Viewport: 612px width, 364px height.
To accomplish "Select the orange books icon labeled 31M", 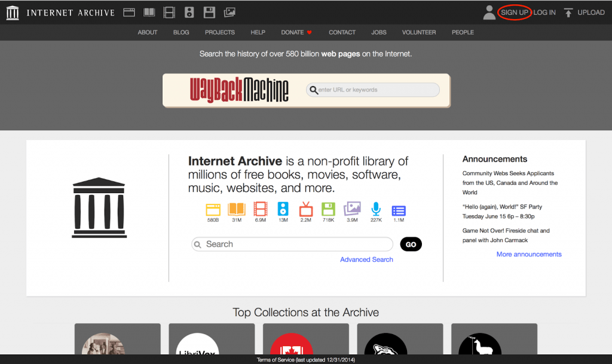I will pyautogui.click(x=237, y=209).
